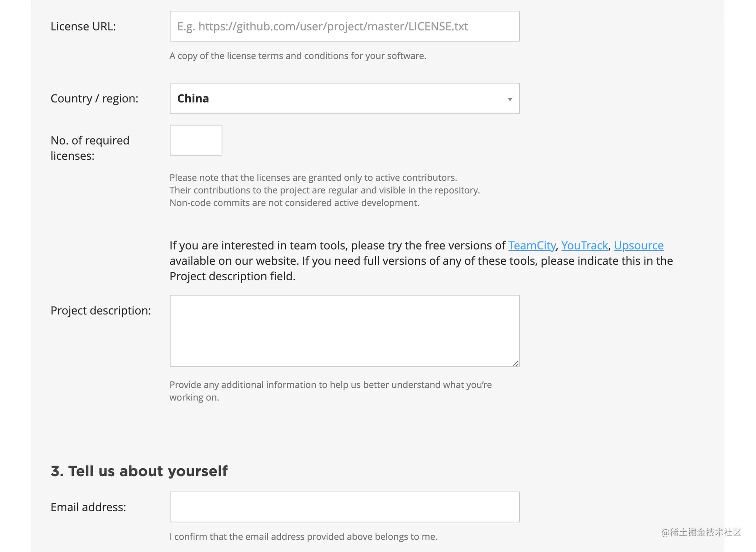Viewport: 756px width, 552px height.
Task: Click the small arrow in the country selector
Action: [510, 99]
